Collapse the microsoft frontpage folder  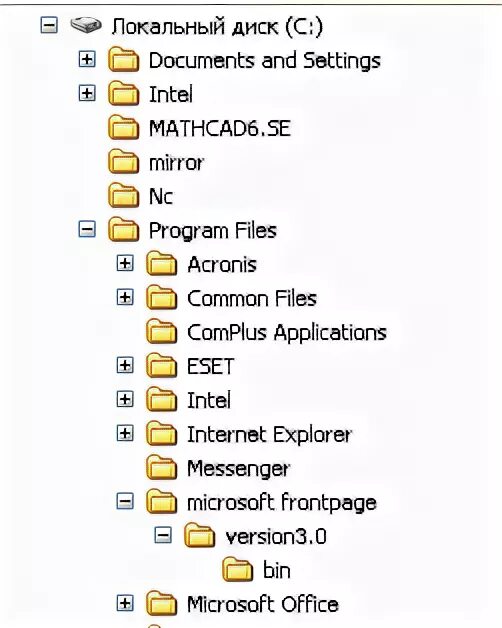click(x=125, y=501)
